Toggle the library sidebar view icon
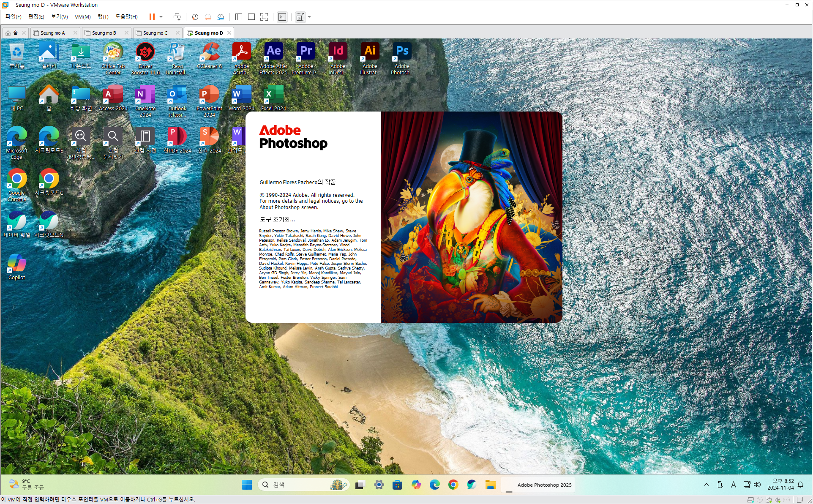 click(238, 17)
